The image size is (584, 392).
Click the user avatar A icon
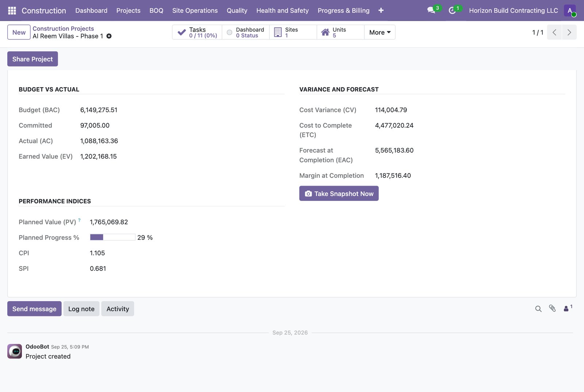click(x=569, y=11)
